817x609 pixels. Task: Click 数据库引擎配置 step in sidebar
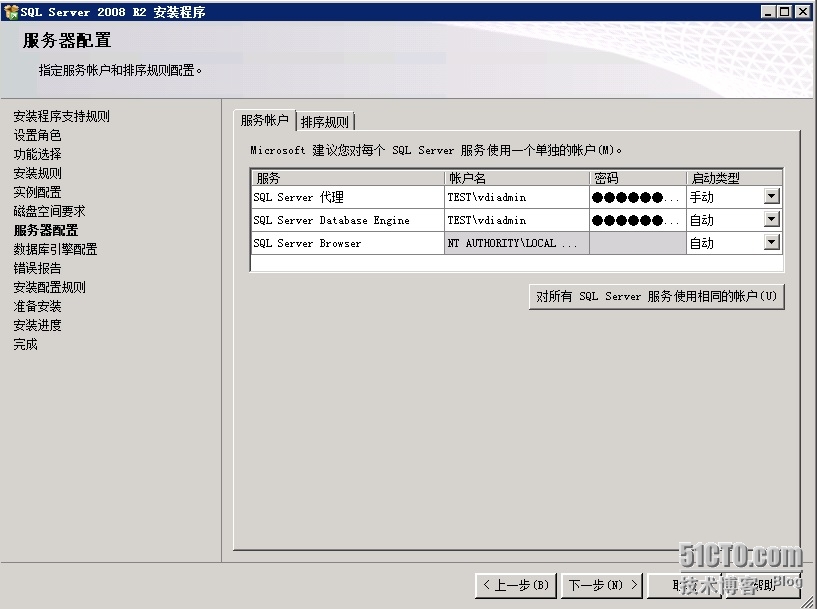coord(55,249)
